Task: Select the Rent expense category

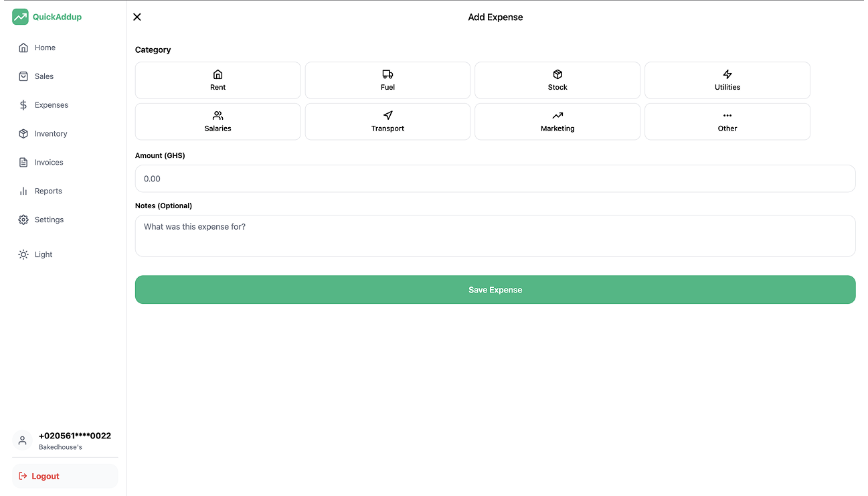Action: click(218, 80)
